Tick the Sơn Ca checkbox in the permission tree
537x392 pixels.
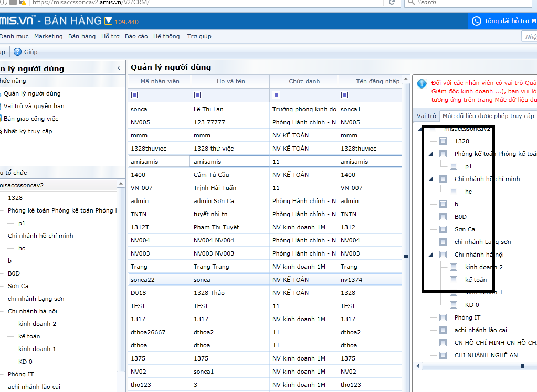[443, 229]
